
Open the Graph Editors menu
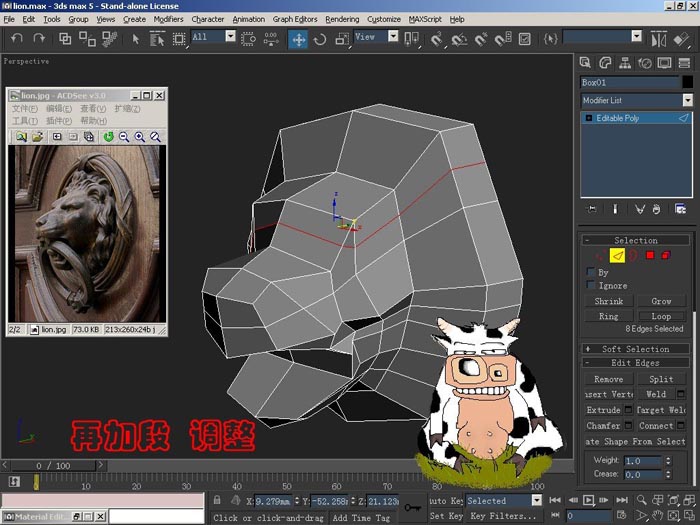pos(295,19)
